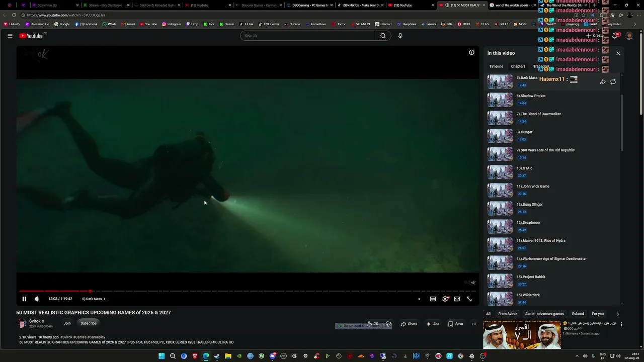Switch to the Chapters tab
The width and height of the screenshot is (644, 362).
pyautogui.click(x=518, y=66)
